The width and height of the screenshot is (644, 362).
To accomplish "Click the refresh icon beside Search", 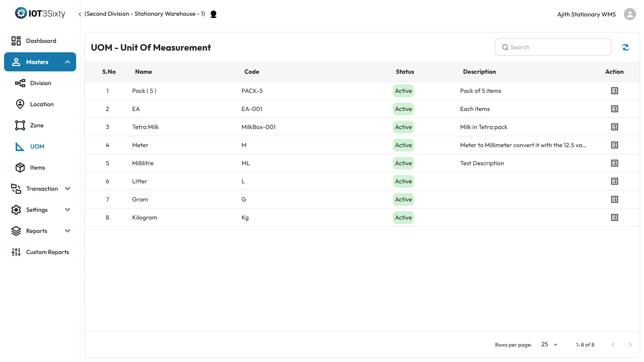I will point(625,47).
